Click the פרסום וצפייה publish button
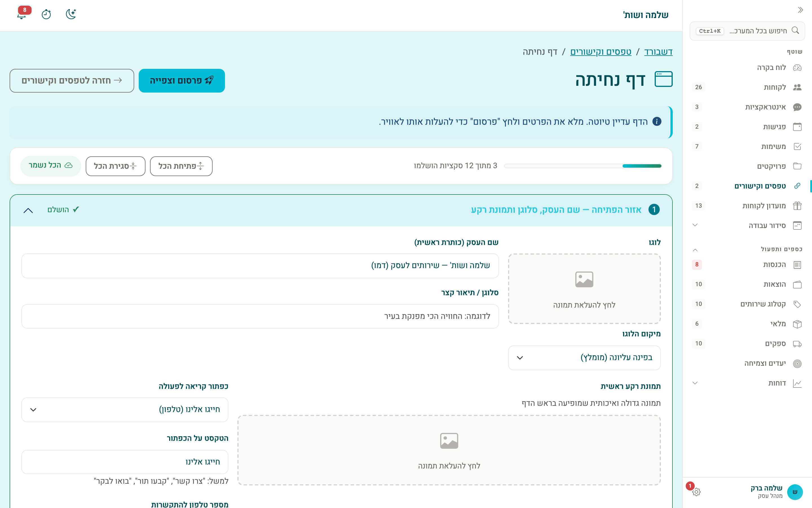 182,81
